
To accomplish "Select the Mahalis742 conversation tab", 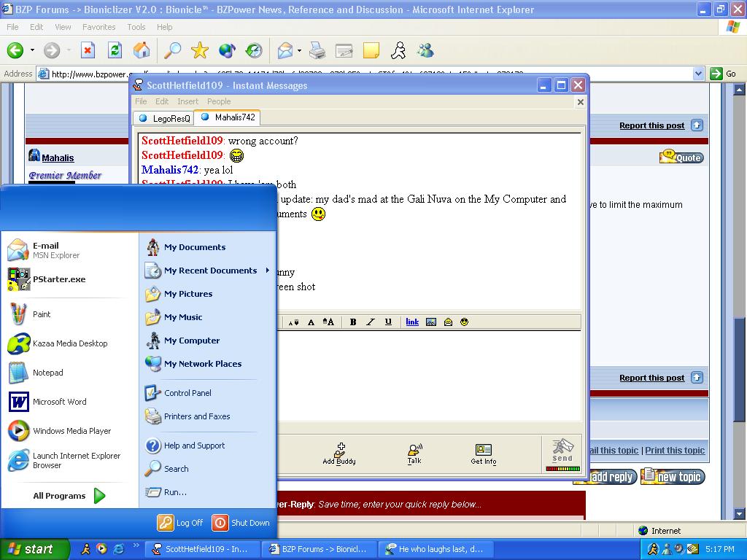I will tap(228, 117).
